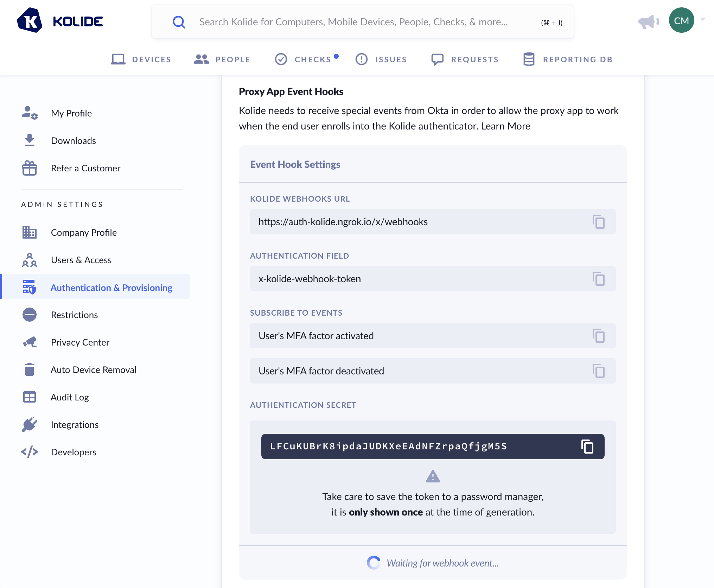The image size is (714, 588).
Task: Click the checkmark circle Checks icon
Action: click(x=281, y=59)
